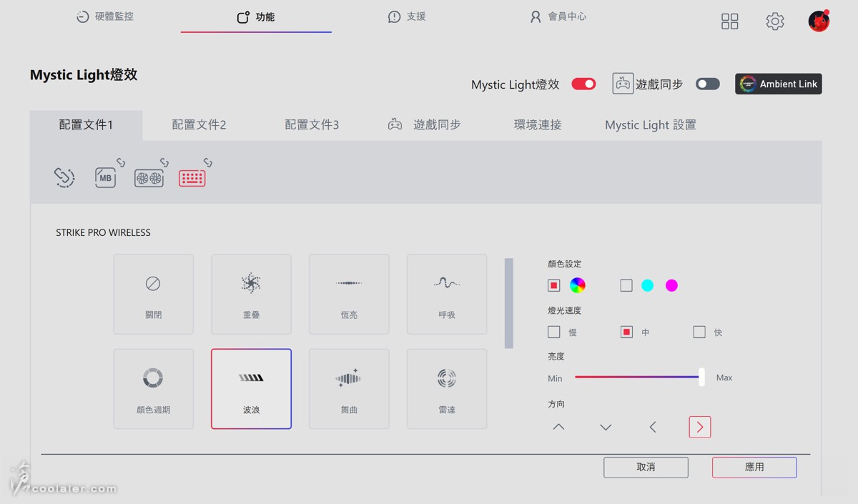This screenshot has width=858, height=504.
Task: Choose the 顏色週期 color cycle effect
Action: [x=153, y=389]
